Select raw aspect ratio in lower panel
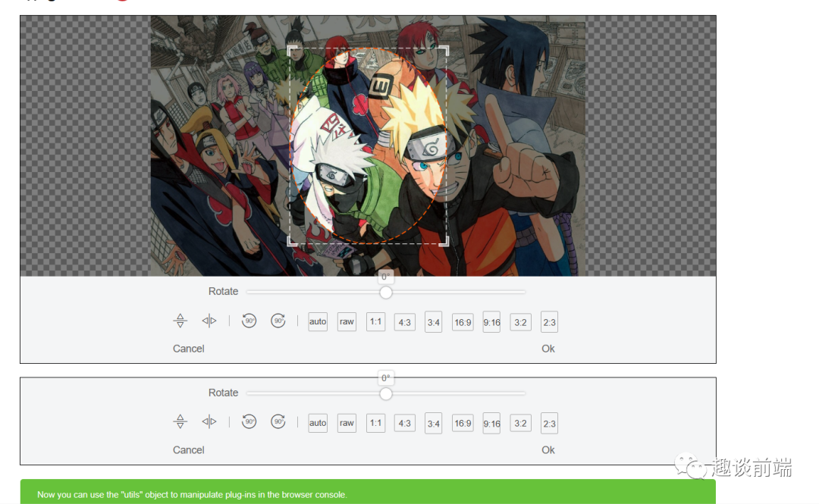This screenshot has height=504, width=819. point(347,423)
